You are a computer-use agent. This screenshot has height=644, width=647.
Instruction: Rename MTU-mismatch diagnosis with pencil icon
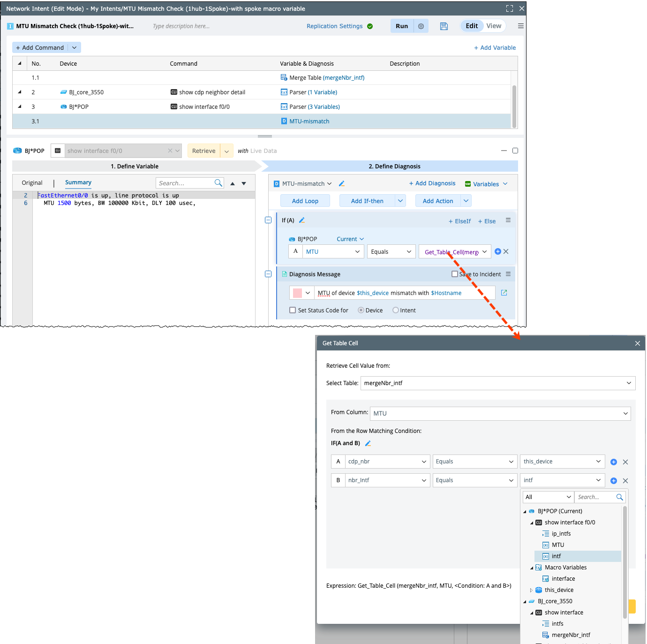click(x=342, y=183)
